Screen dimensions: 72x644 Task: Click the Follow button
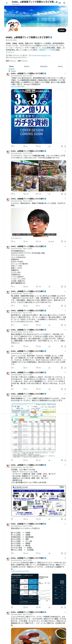(x=62, y=30)
